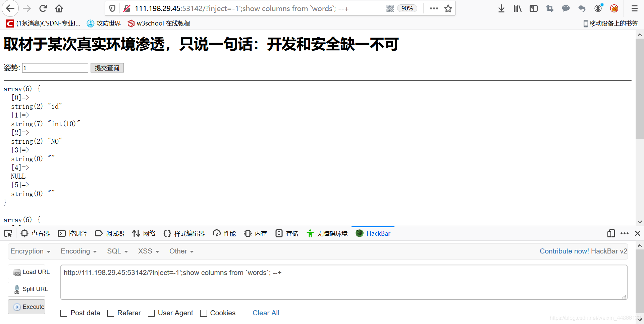Open tracking protection shield icon
Image resolution: width=644 pixels, height=324 pixels.
pyautogui.click(x=113, y=9)
